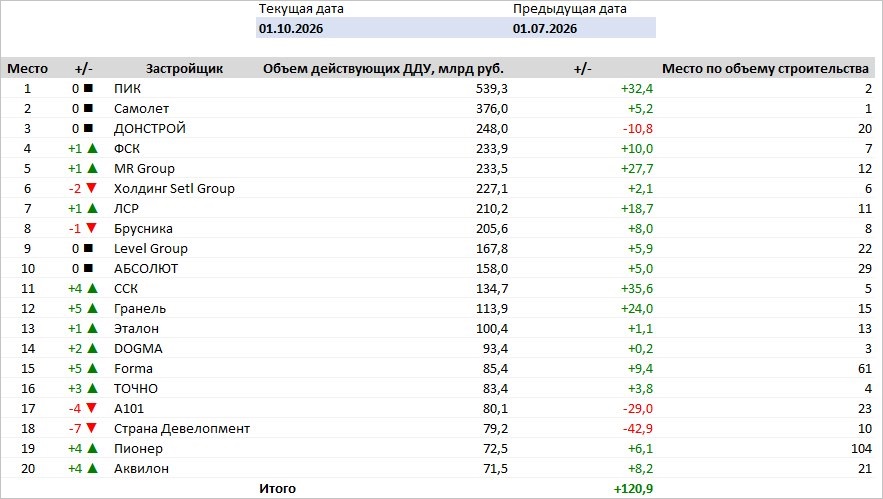Click the green up arrow in ФСК row
Image resolution: width=883 pixels, height=499 pixels.
tap(92, 148)
